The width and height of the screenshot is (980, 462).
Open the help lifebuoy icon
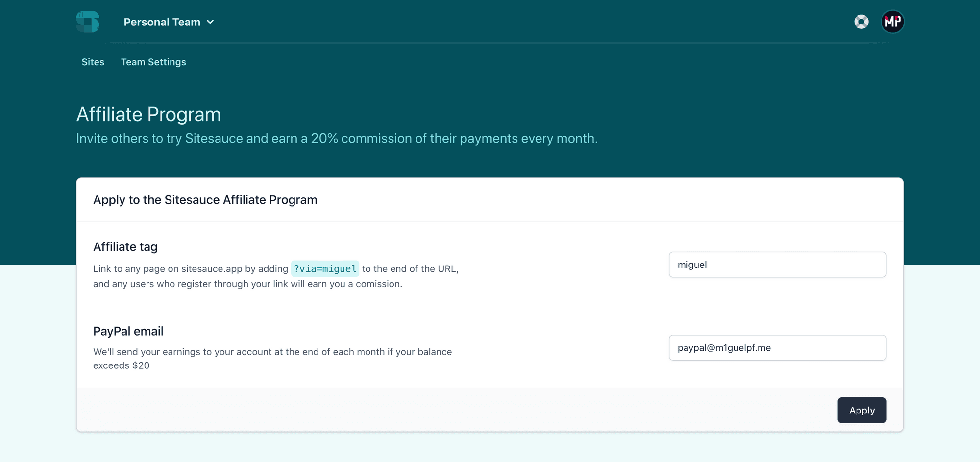click(861, 22)
